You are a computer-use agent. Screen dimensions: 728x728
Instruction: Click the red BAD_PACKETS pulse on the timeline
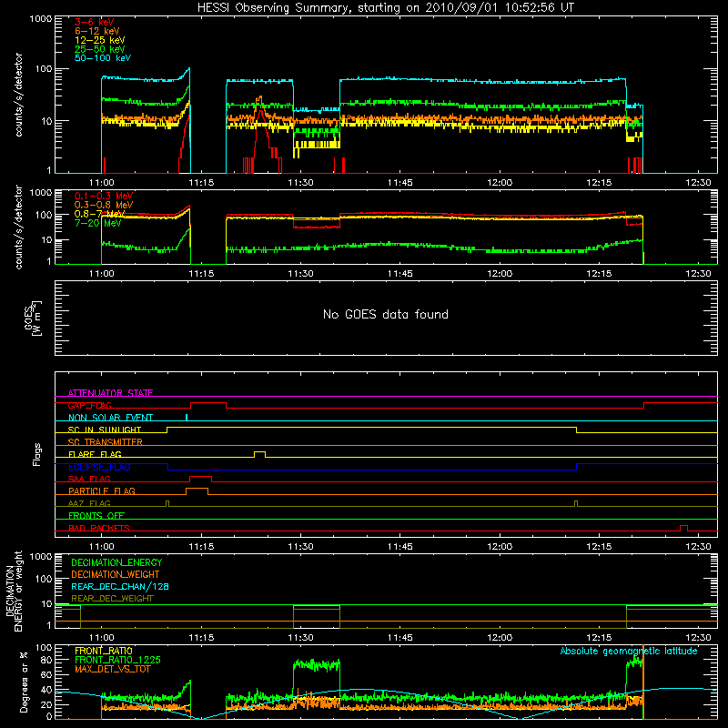pyautogui.click(x=684, y=528)
